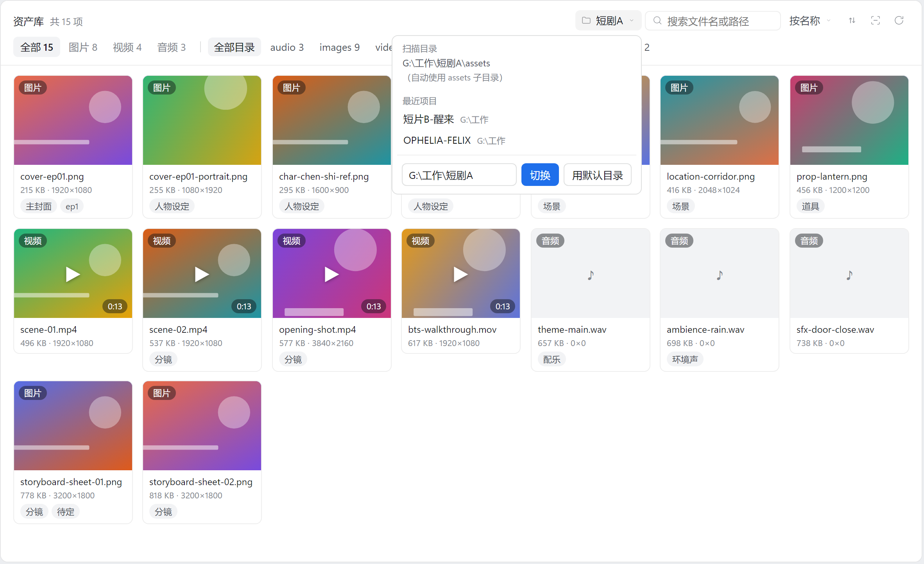Click the ep1 tag on cover-ep01.png
Image resolution: width=924 pixels, height=564 pixels.
point(72,206)
